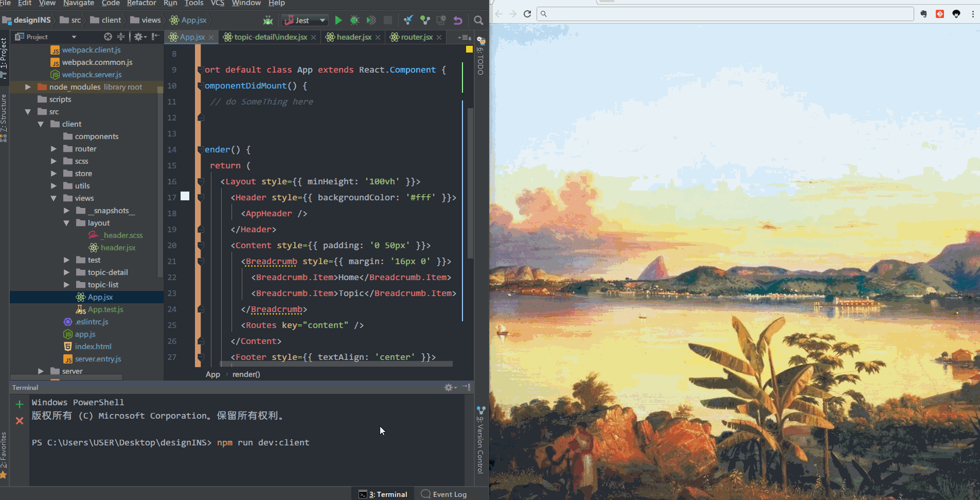Collapse all nodes in the Project tree
The image size is (980, 500).
(121, 37)
